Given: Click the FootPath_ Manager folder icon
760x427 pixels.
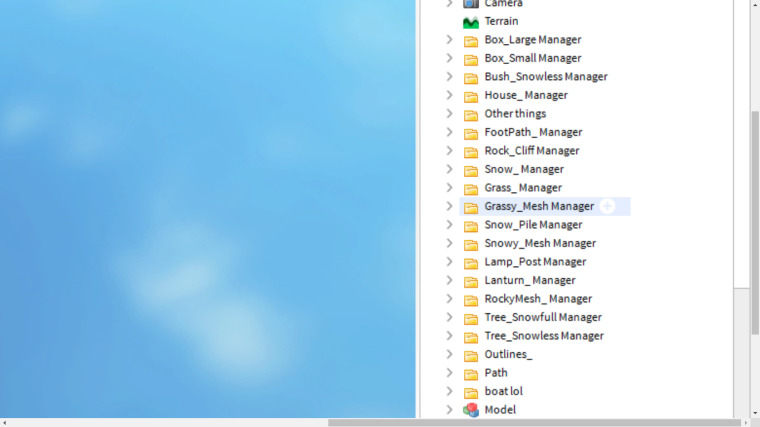Looking at the screenshot, I should 471,133.
